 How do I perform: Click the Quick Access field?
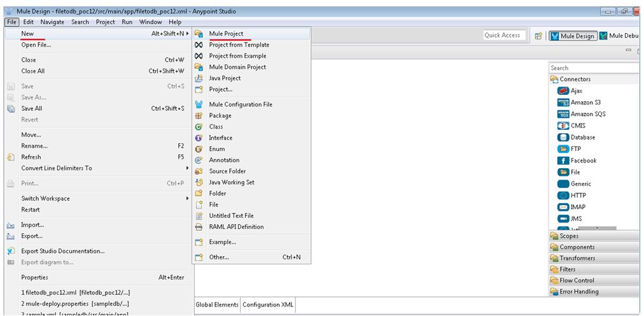[x=505, y=35]
